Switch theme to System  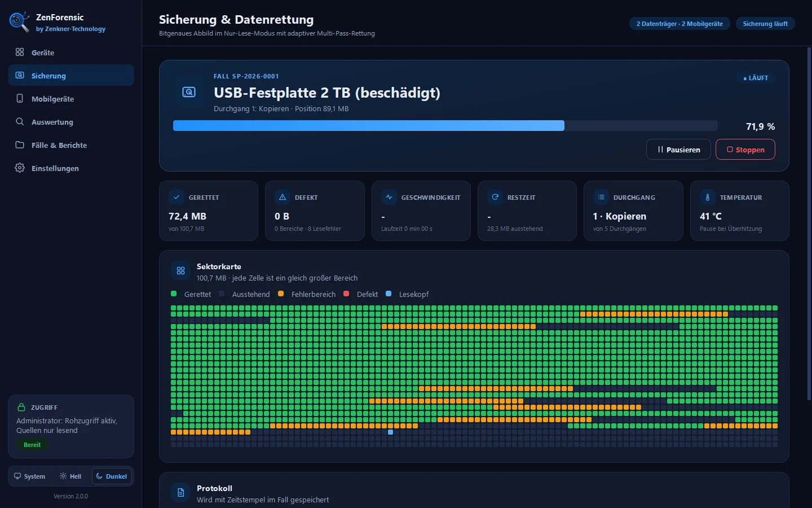(x=30, y=476)
